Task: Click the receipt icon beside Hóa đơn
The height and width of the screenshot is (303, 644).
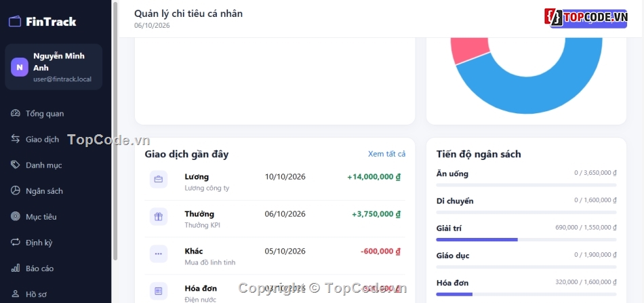Action: (159, 291)
